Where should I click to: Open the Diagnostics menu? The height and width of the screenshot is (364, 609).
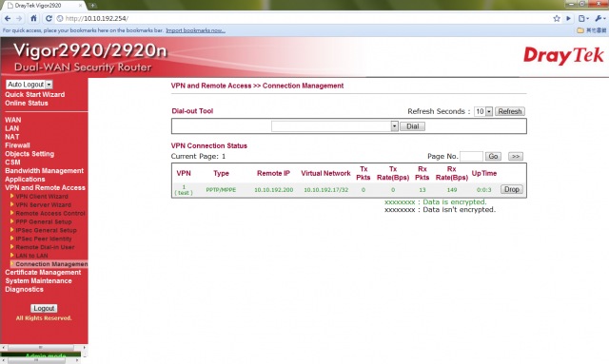[x=24, y=290]
